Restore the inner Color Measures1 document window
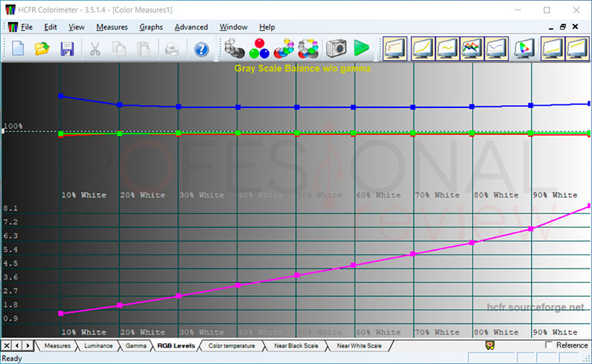 pos(563,27)
